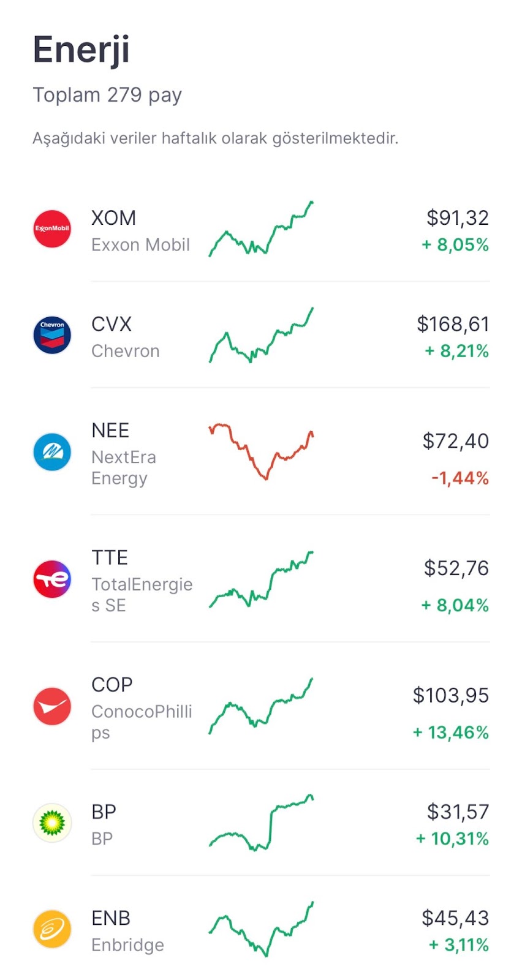Screen dimensions: 522x980
Task: Tap the $168,61 Chevron price
Action: pos(453,324)
